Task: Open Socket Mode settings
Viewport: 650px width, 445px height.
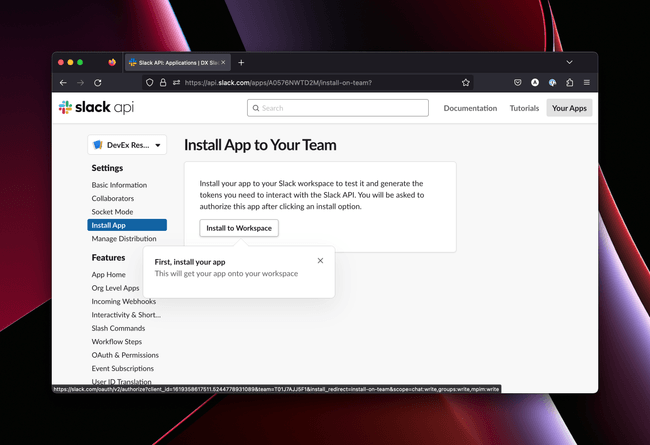Action: (x=112, y=212)
